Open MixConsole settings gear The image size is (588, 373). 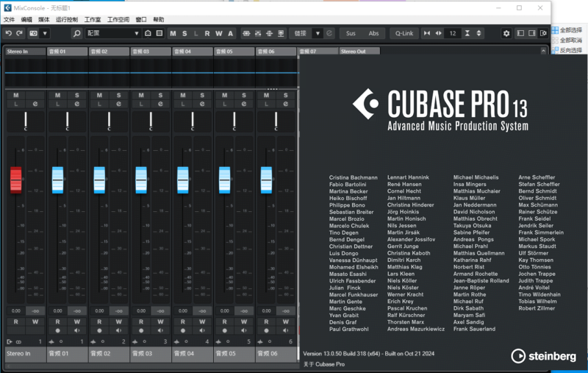tap(506, 33)
